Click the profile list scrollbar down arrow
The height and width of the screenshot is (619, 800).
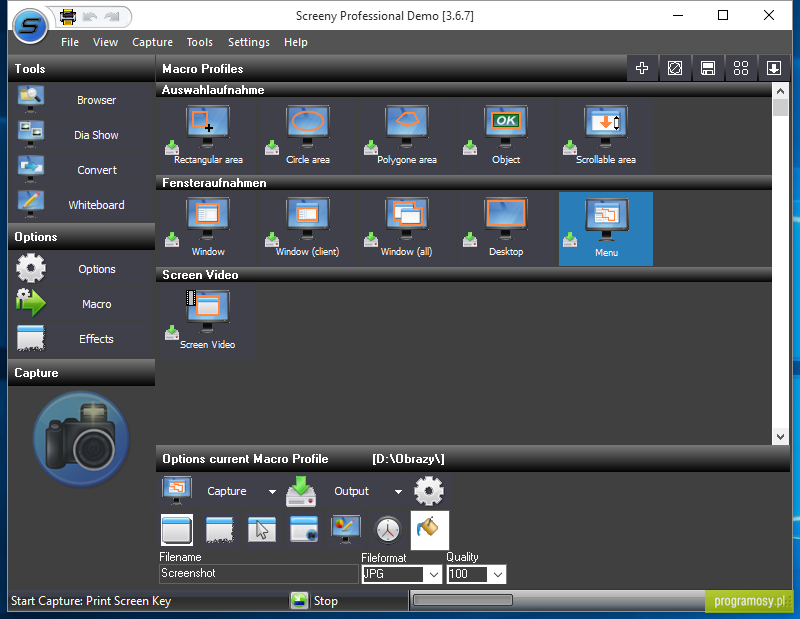(x=780, y=437)
